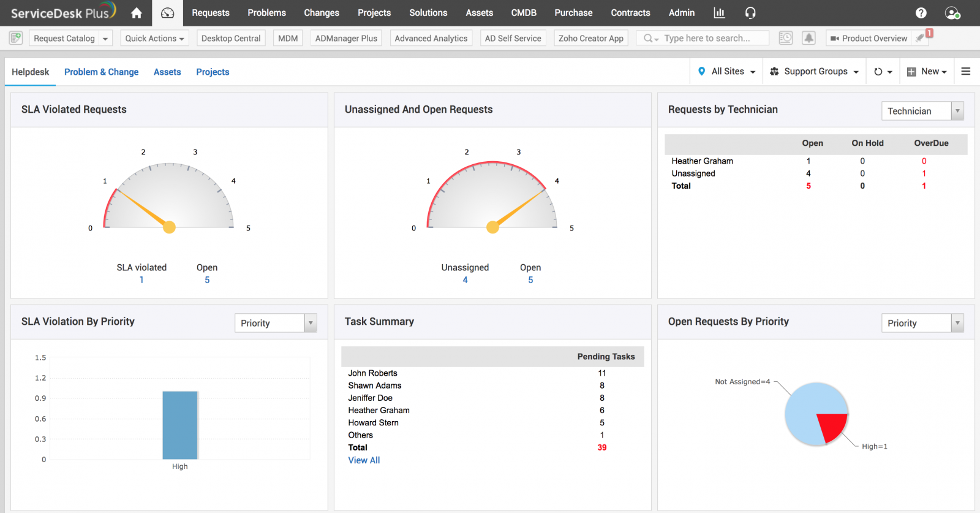Open the Help question mark icon
980x513 pixels.
pos(921,13)
